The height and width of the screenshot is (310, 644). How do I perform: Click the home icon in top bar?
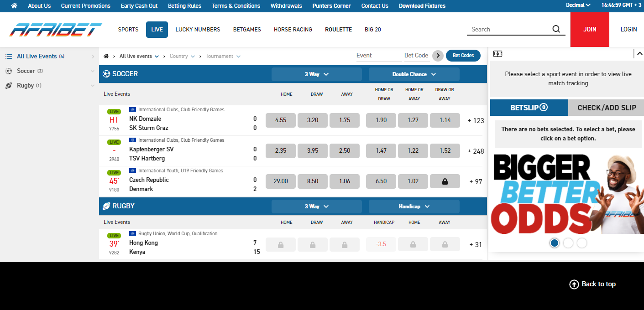[x=14, y=6]
